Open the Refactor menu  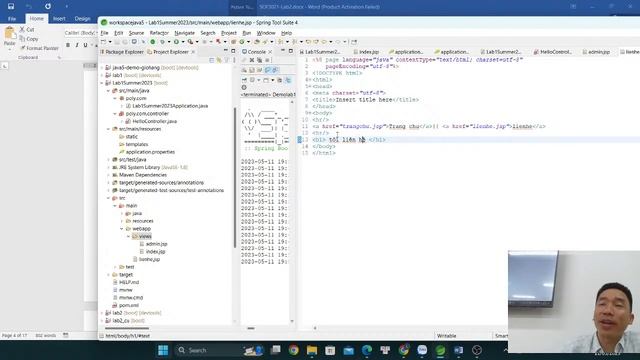pyautogui.click(x=159, y=33)
